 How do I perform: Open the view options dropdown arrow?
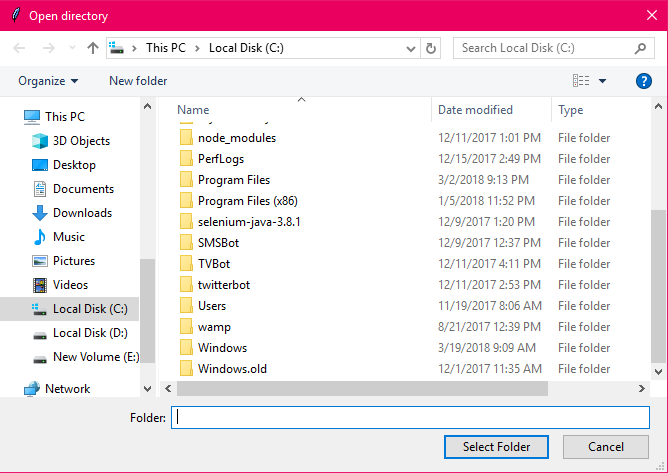[602, 81]
